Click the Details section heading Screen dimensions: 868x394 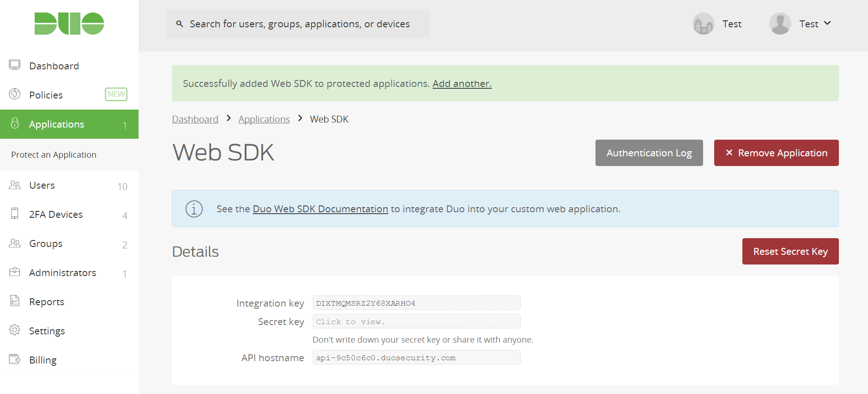pyautogui.click(x=195, y=252)
